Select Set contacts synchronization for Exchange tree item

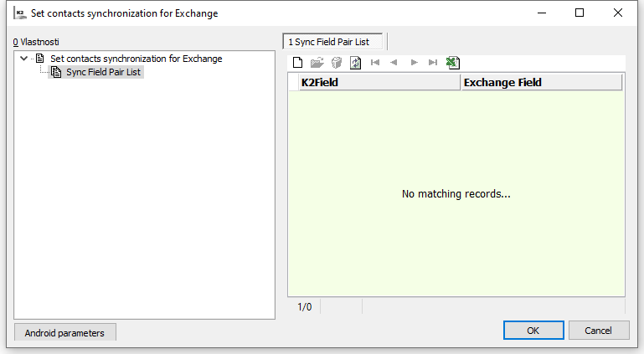(x=136, y=59)
